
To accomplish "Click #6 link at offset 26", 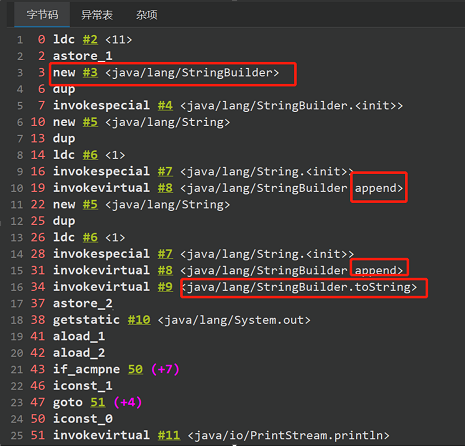I will click(90, 238).
